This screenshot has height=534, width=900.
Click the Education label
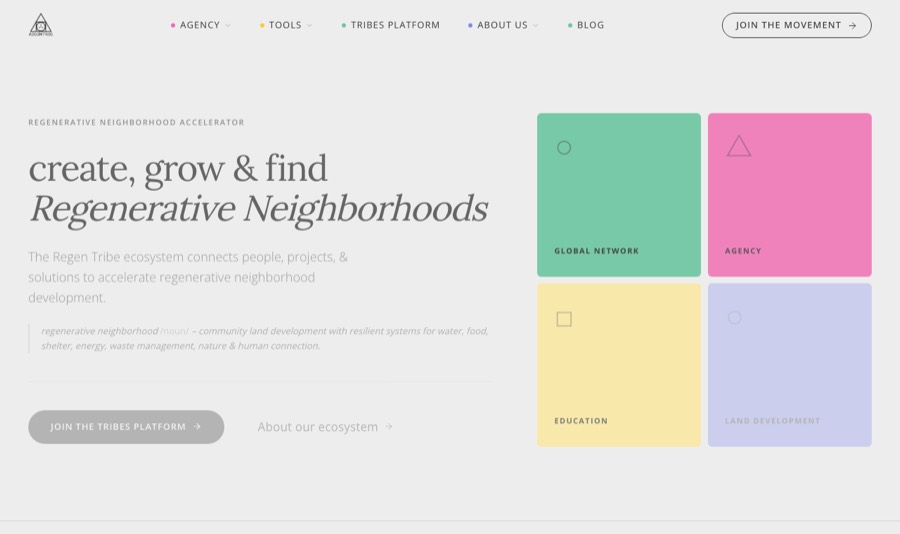click(581, 421)
